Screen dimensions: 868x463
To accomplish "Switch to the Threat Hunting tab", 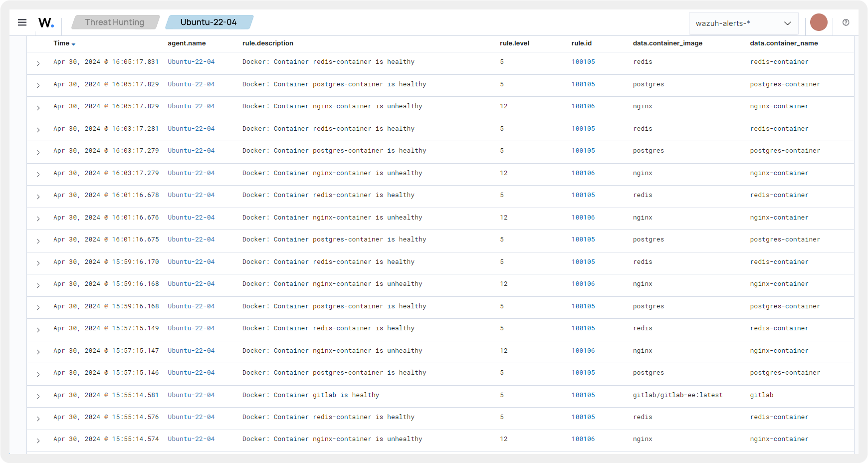I will point(114,22).
